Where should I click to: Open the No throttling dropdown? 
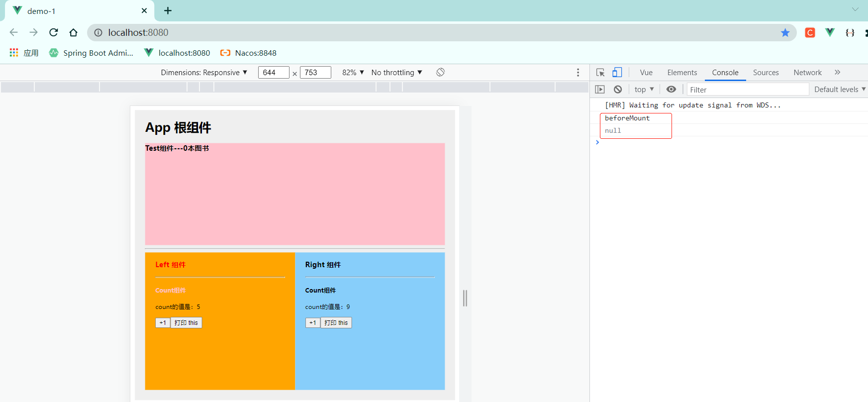396,73
